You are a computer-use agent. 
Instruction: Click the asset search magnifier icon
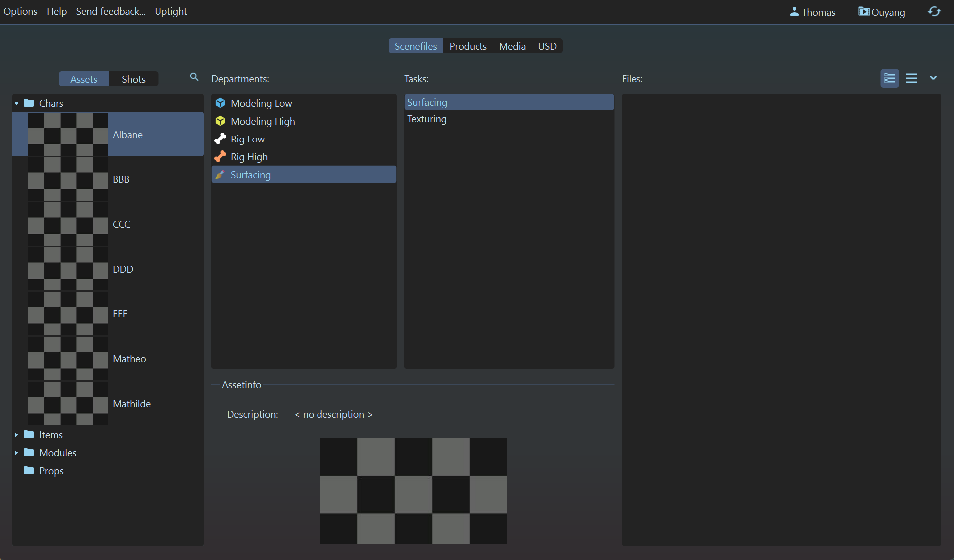(x=194, y=77)
